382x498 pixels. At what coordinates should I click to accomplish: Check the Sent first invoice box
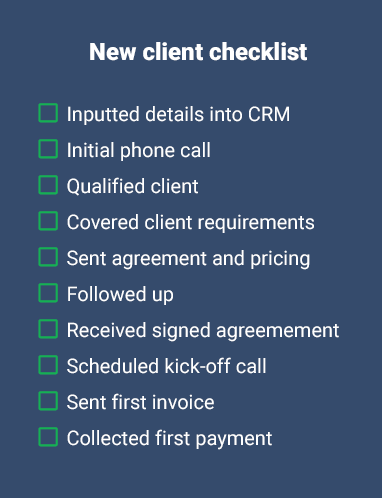[x=48, y=401]
